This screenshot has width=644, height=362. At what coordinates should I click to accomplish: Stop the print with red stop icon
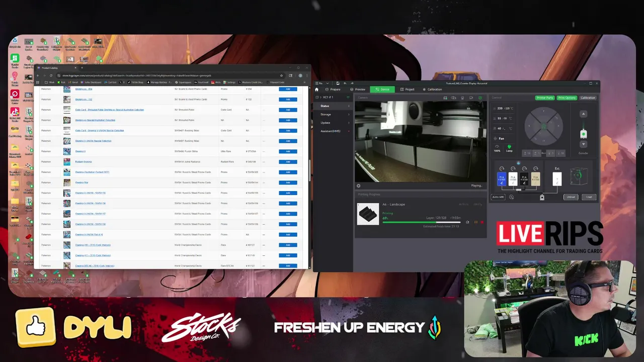[482, 222]
